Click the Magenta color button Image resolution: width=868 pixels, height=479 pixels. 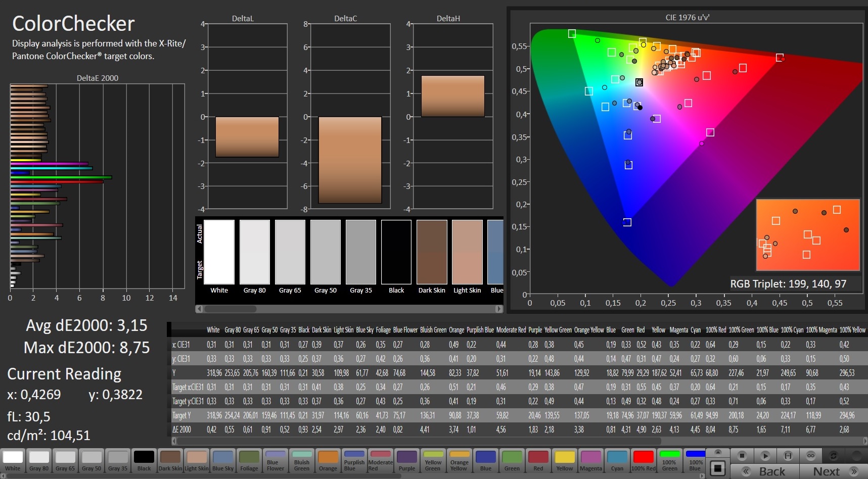(x=591, y=461)
